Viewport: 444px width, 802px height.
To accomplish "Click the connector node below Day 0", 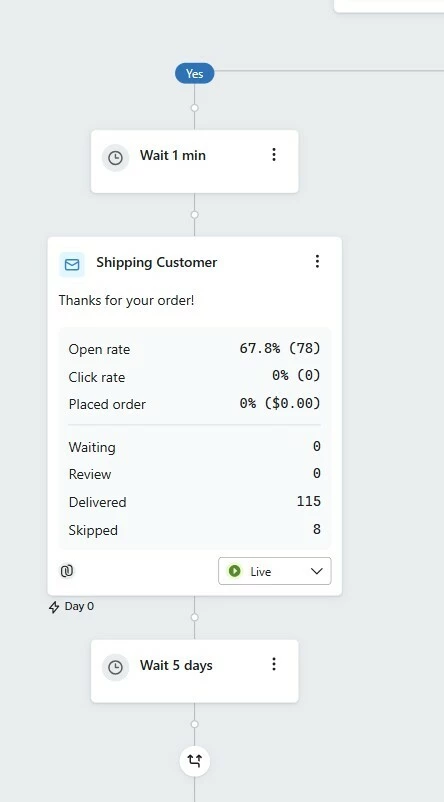I will (x=194, y=617).
